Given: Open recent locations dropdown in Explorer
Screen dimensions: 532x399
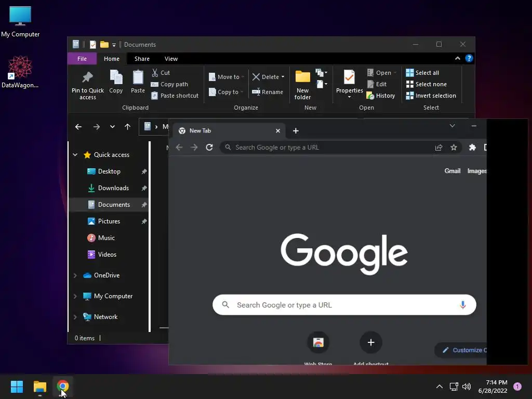Looking at the screenshot, I should [x=112, y=127].
